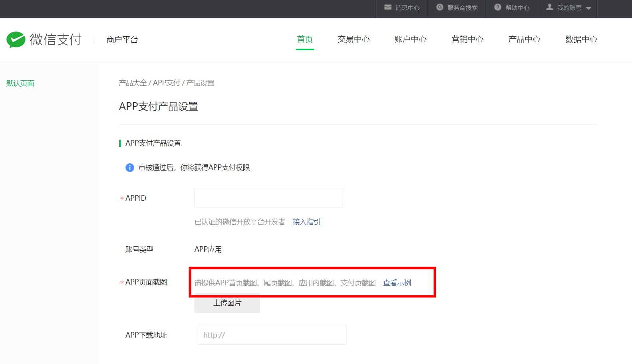Screen dimensions: 632x364
Task: Click the envelope icon for 消息中心
Action: tap(388, 7)
